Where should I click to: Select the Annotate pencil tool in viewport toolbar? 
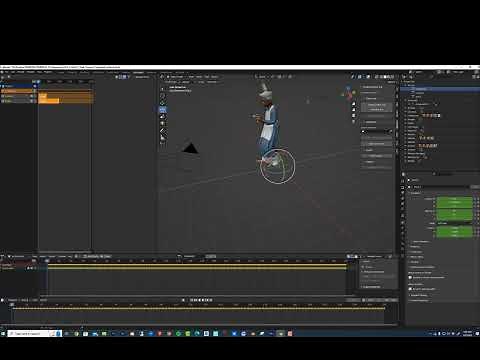pyautogui.click(x=162, y=130)
